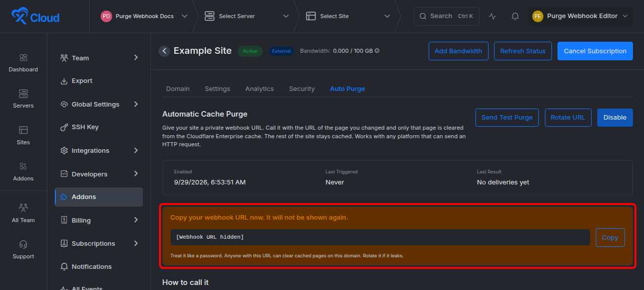Click the search magnifier icon
This screenshot has width=644, height=290.
[x=423, y=16]
